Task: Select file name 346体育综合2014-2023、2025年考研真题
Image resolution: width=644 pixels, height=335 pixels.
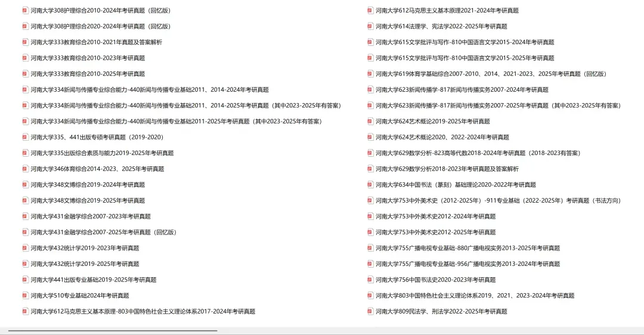Action: [97, 169]
